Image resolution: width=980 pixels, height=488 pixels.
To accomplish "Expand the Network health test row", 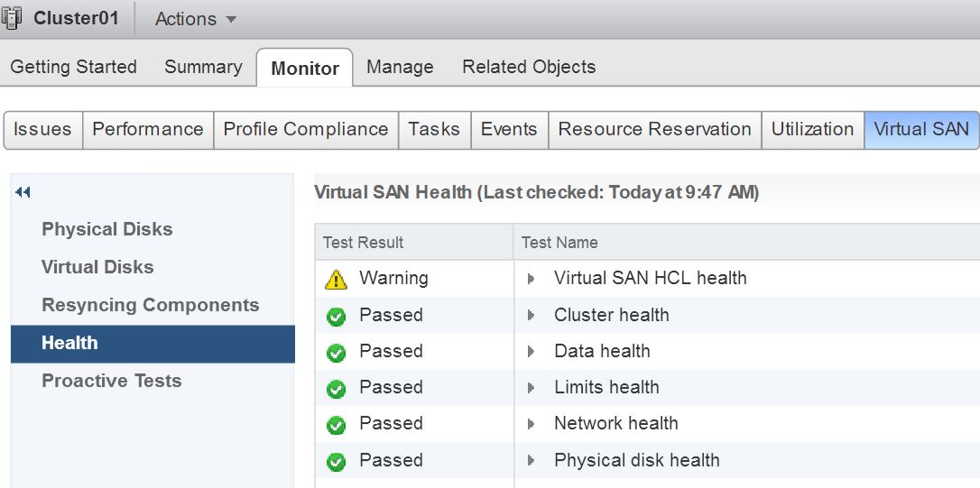I will click(x=532, y=424).
